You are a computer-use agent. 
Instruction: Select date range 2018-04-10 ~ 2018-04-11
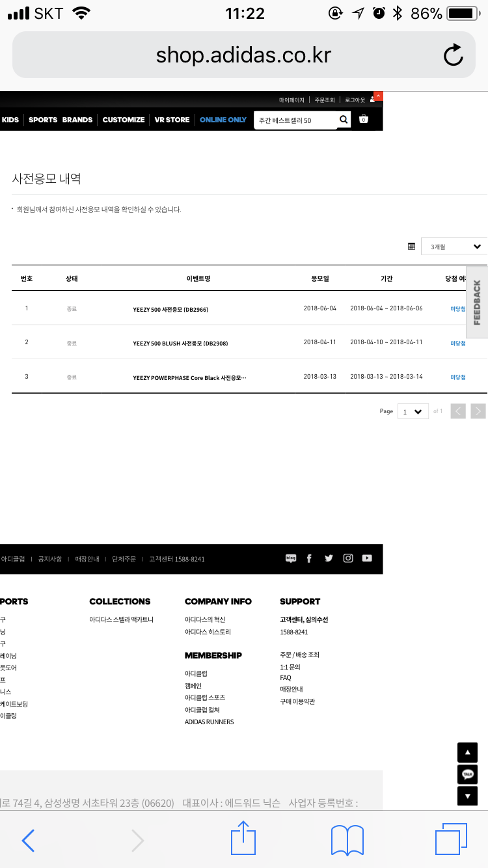click(386, 342)
